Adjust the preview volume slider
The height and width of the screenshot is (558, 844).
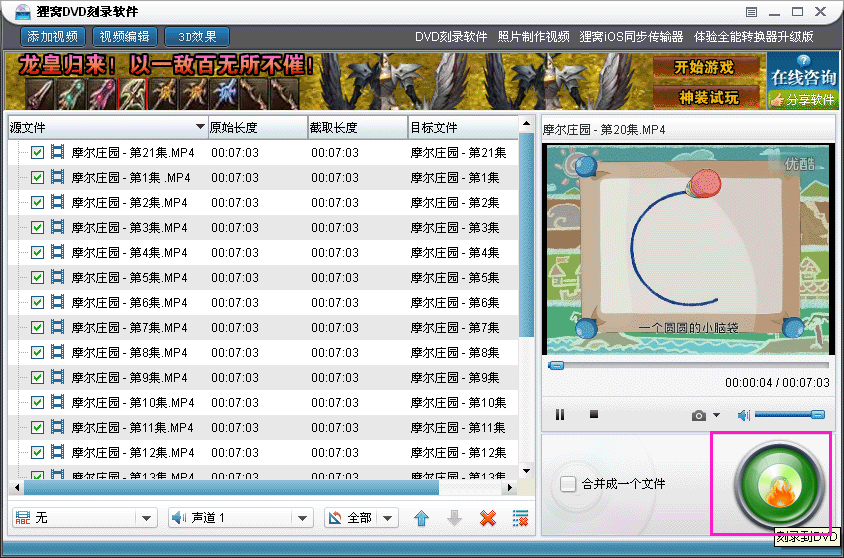[x=789, y=414]
